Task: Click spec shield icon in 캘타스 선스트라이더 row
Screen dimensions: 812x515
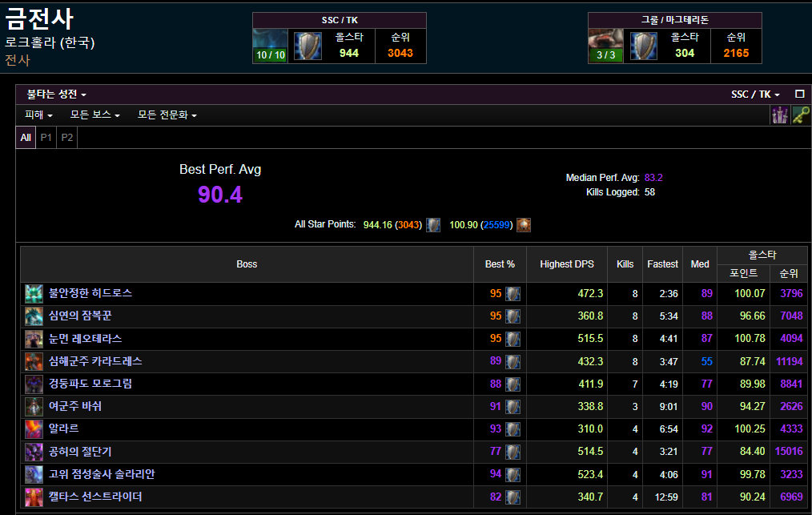Action: pyautogui.click(x=513, y=497)
